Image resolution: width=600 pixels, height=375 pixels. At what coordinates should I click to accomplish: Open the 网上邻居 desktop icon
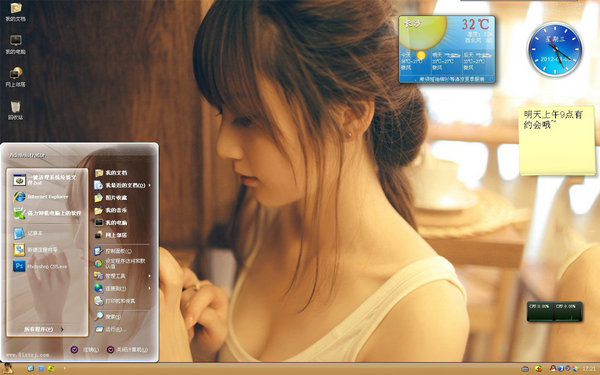pos(16,77)
